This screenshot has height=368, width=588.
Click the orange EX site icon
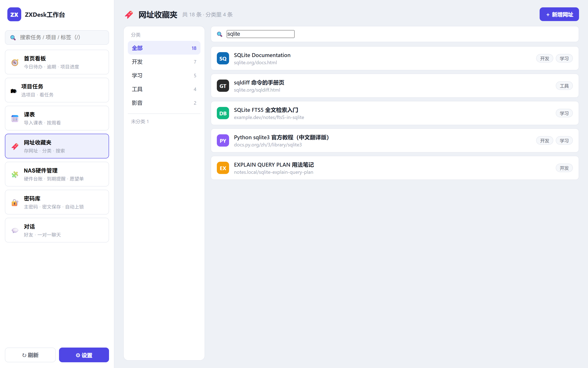(x=223, y=168)
